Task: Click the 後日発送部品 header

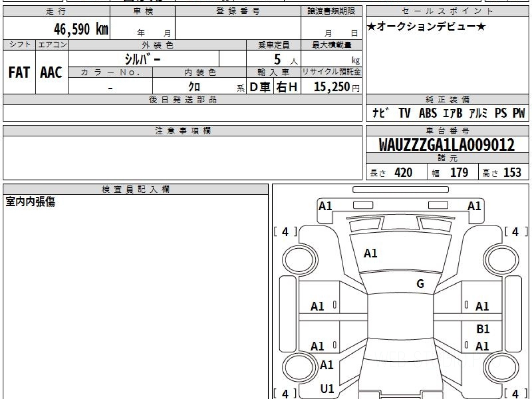Action: click(182, 100)
